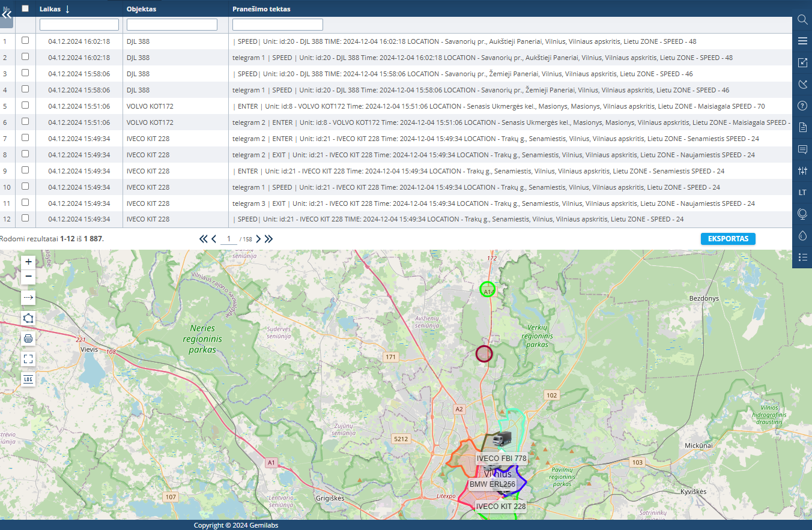Open the LOG panel on map
The width and height of the screenshot is (812, 530).
(x=28, y=379)
